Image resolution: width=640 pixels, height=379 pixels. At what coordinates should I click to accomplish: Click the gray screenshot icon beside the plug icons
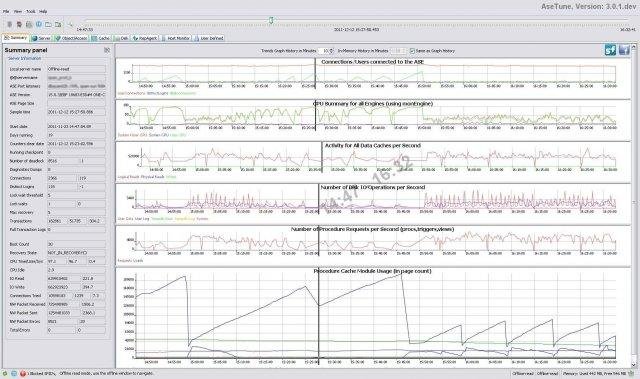[x=29, y=24]
